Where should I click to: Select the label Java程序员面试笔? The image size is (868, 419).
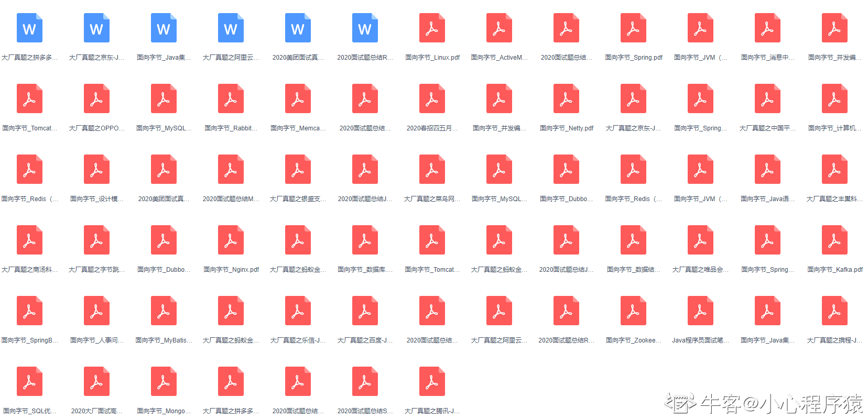click(x=700, y=340)
